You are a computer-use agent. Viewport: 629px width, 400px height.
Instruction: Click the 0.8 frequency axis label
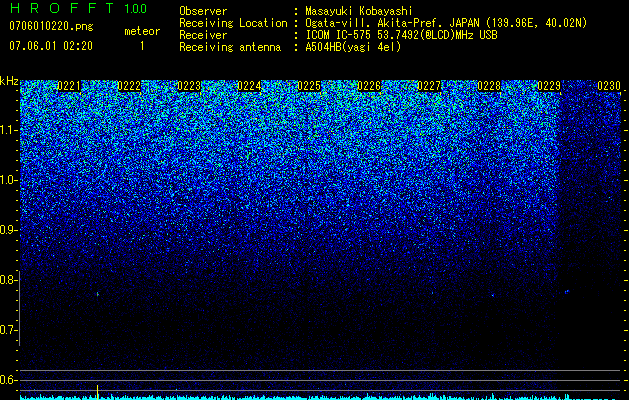[x=8, y=280]
